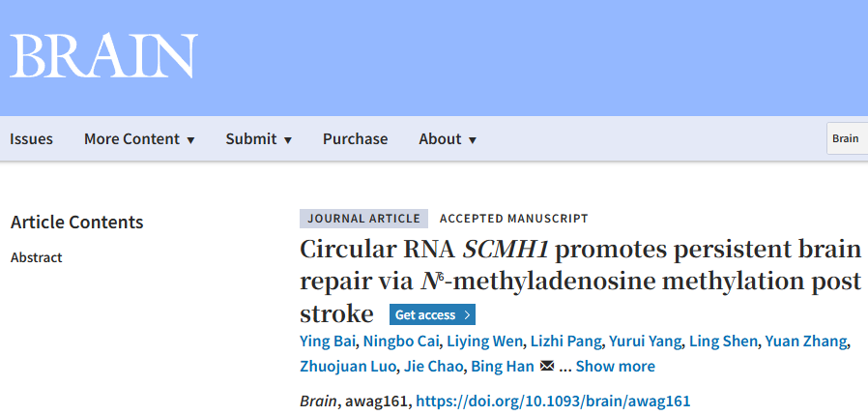Open author Ying Bai's profile link
This screenshot has width=868, height=416.
[x=327, y=342]
